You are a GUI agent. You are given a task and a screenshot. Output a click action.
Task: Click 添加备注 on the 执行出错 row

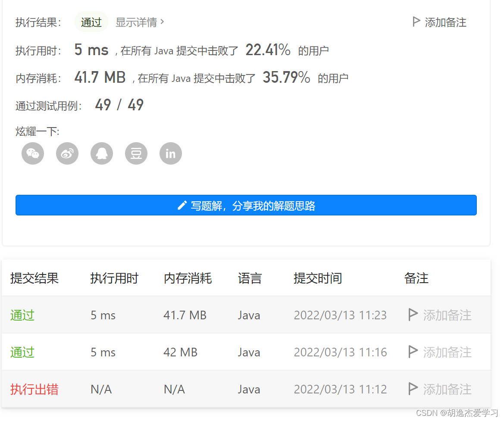(447, 389)
